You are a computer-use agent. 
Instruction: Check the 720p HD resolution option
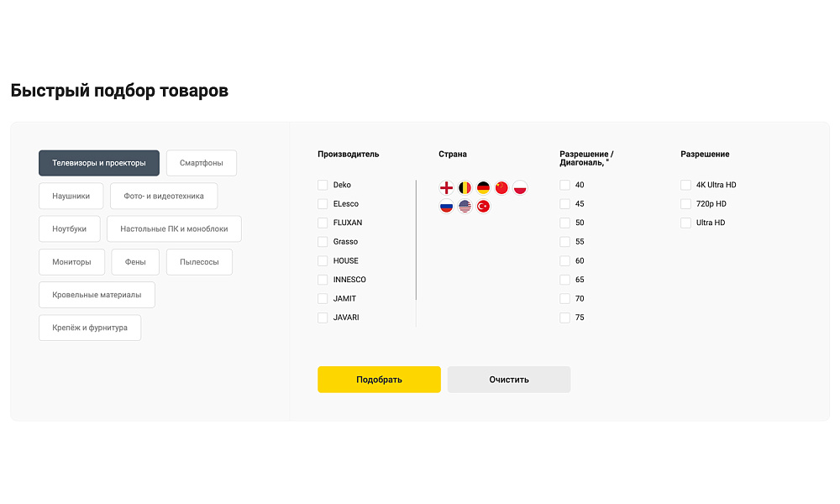pyautogui.click(x=685, y=204)
